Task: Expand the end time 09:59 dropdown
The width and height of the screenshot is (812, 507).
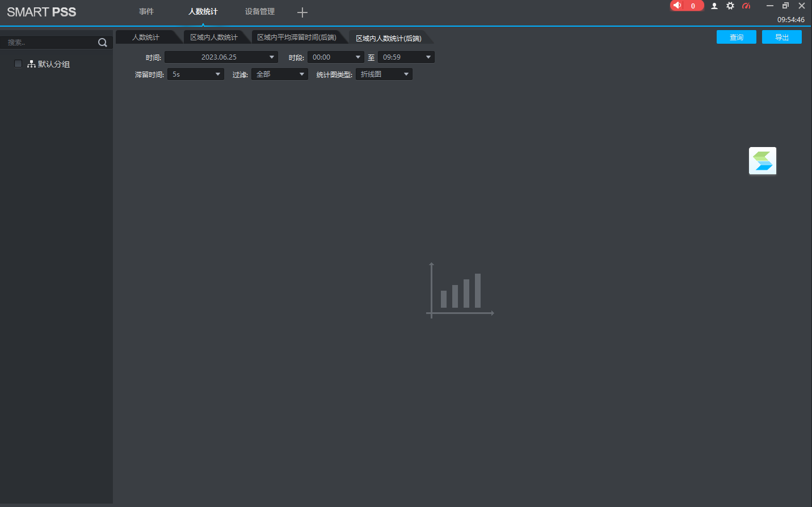Action: (x=406, y=57)
